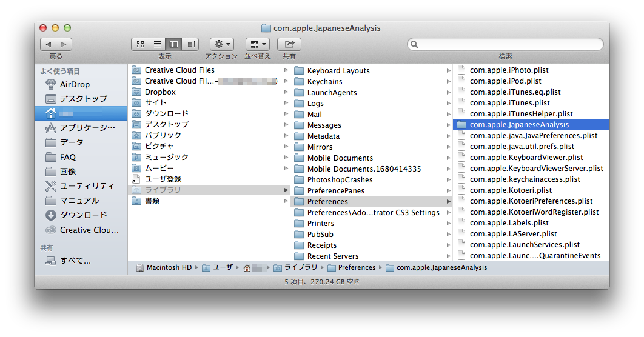Image resolution: width=644 pixels, height=337 pixels.
Task: Expand the PubSub folder arrow
Action: (x=449, y=234)
